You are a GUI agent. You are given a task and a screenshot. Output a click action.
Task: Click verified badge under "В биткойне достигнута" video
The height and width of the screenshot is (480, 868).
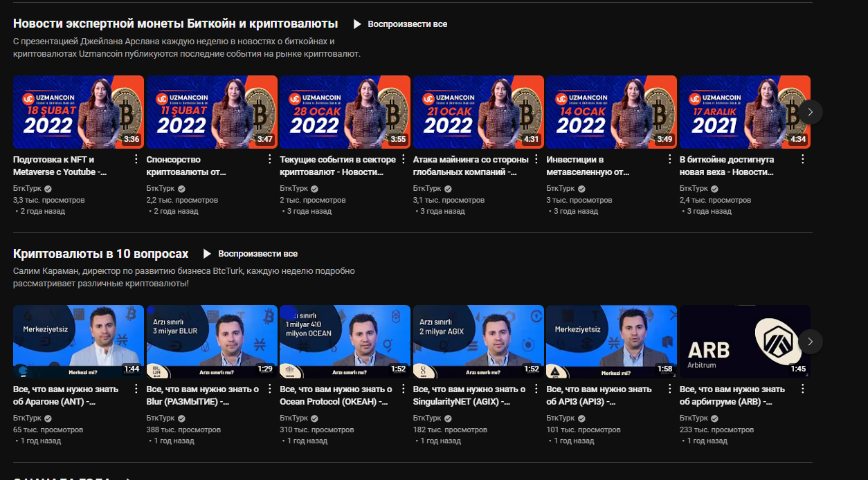click(x=715, y=189)
